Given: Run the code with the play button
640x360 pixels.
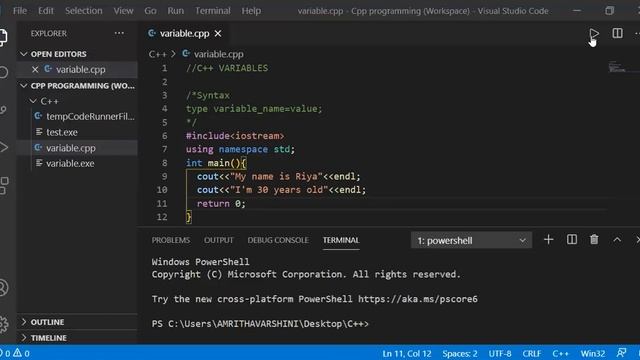Looking at the screenshot, I should (x=594, y=33).
